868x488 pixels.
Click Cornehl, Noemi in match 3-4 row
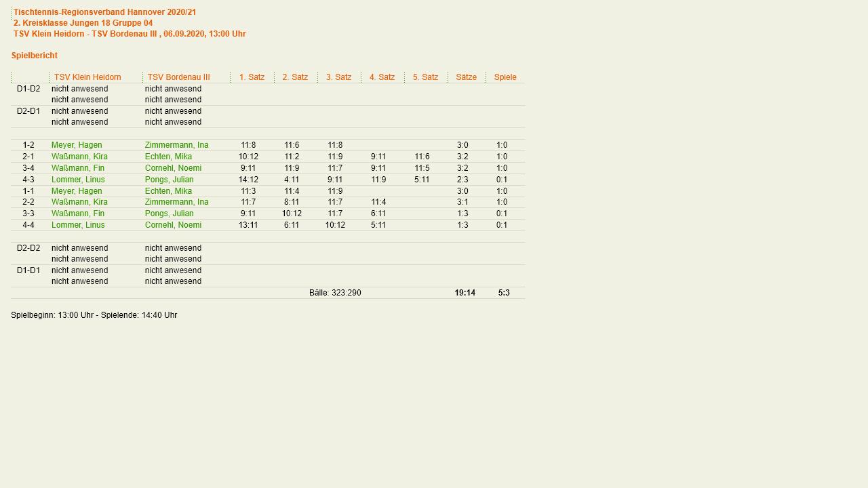173,168
